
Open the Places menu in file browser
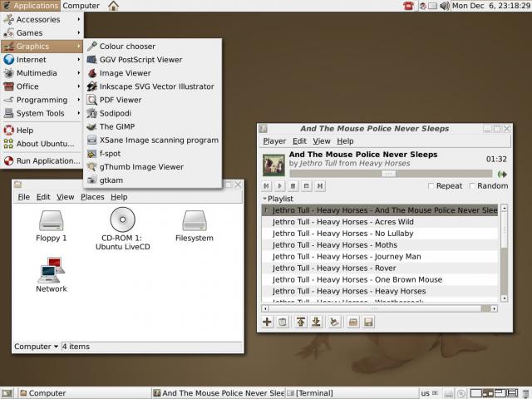pos(91,197)
